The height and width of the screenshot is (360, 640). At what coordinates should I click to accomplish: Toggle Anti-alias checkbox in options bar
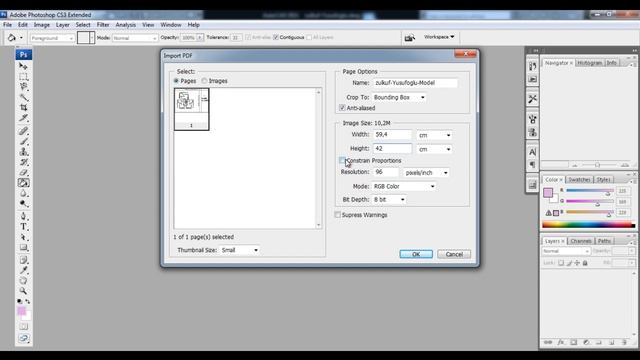tap(248, 37)
